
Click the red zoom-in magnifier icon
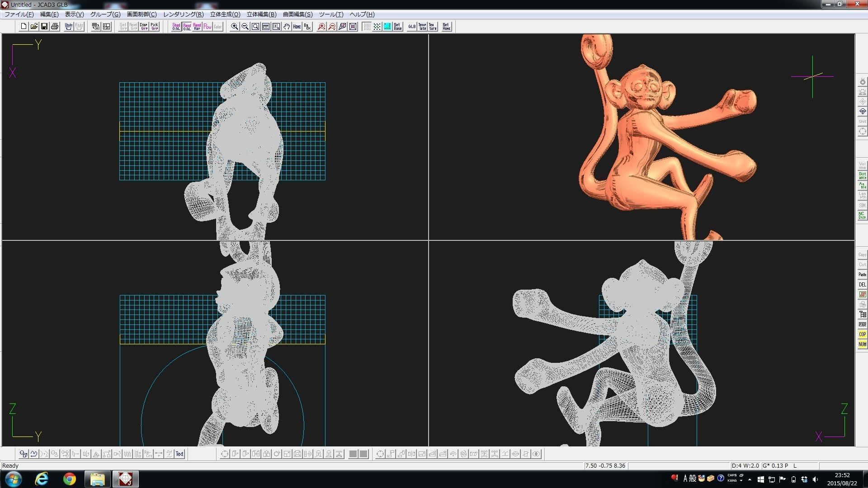tap(321, 27)
